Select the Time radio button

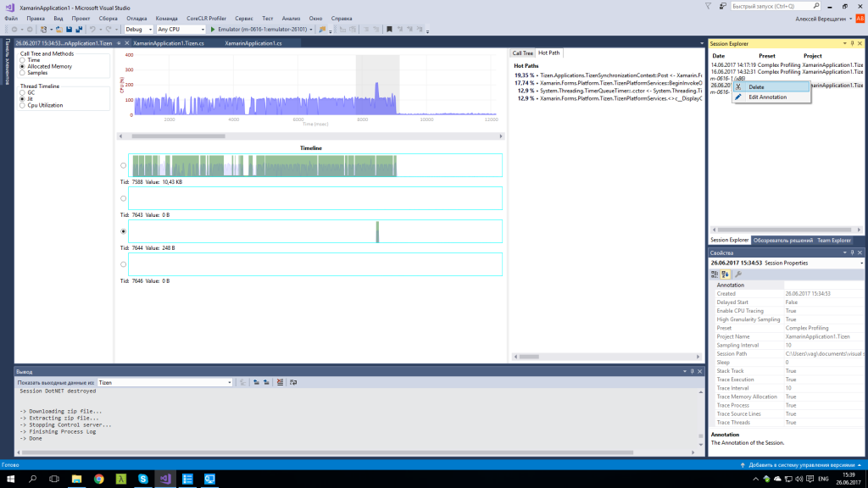click(23, 60)
